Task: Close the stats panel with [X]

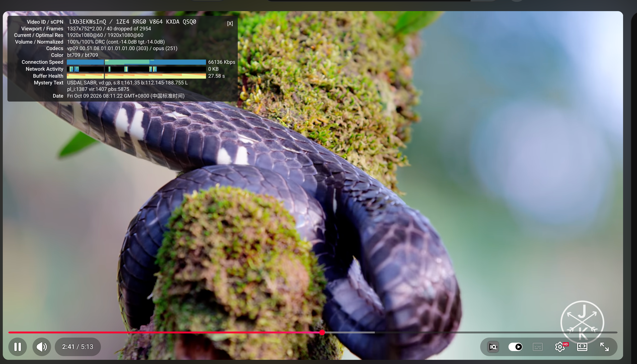Action: (x=230, y=23)
